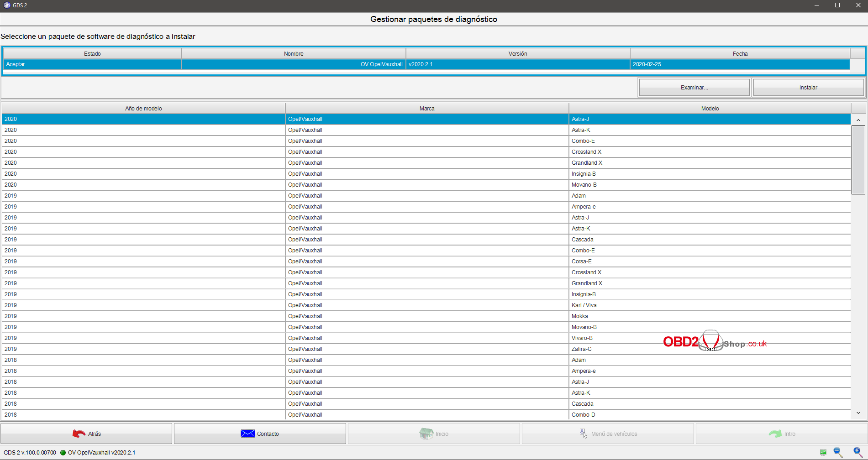Click the scroll up arrow in model list
The width and height of the screenshot is (868, 460).
858,120
